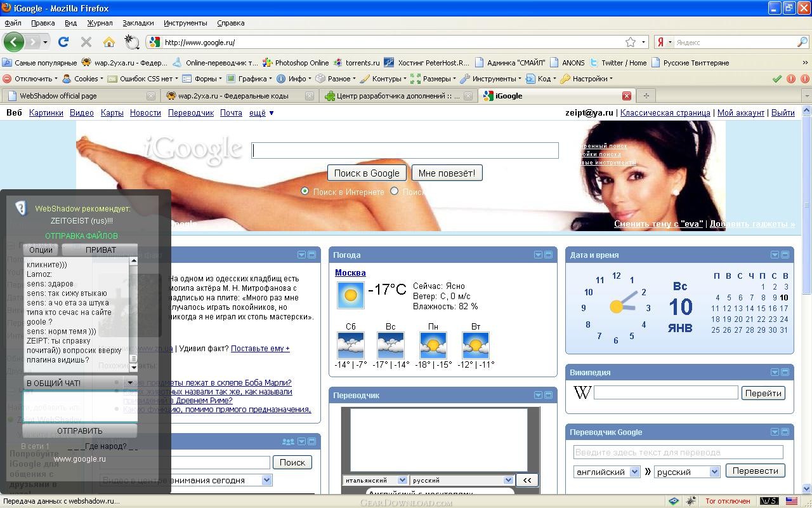Click the Перевести button
This screenshot has height=508, width=812.
pyautogui.click(x=755, y=471)
